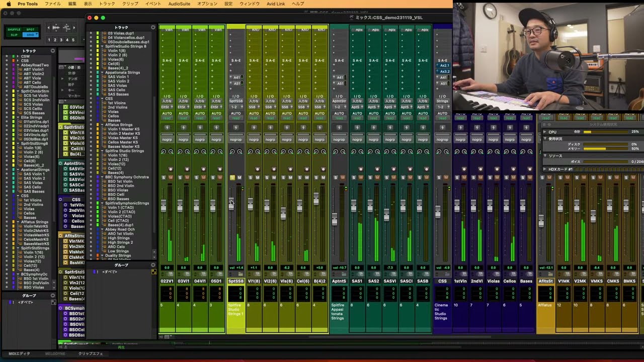Image resolution: width=644 pixels, height=362 pixels.
Task: Open the Pro Tools application menu
Action: click(28, 4)
